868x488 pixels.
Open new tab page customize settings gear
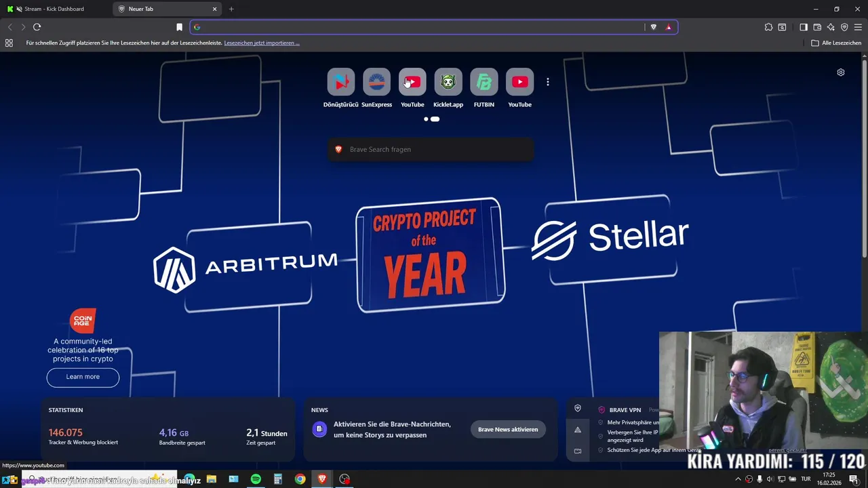coord(841,73)
